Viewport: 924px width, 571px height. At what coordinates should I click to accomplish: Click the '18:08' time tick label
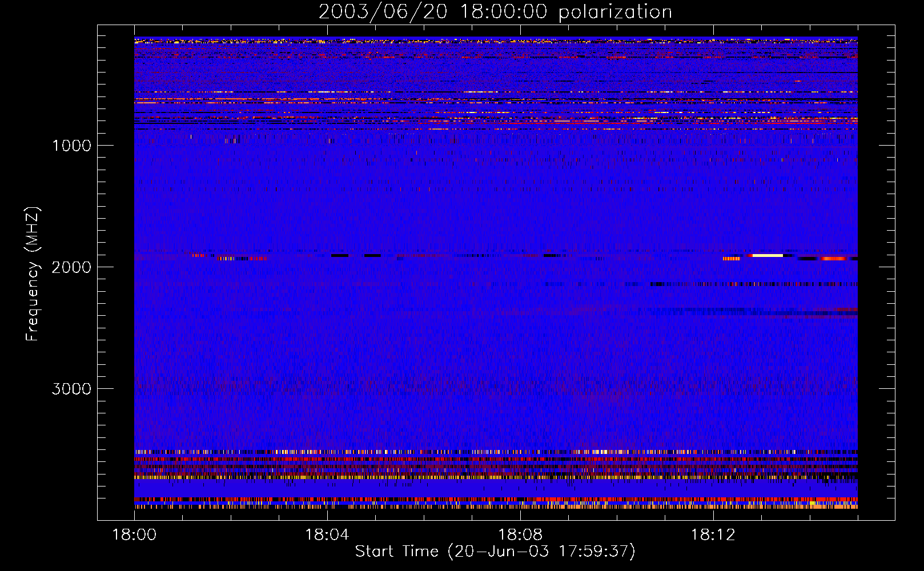coord(520,535)
